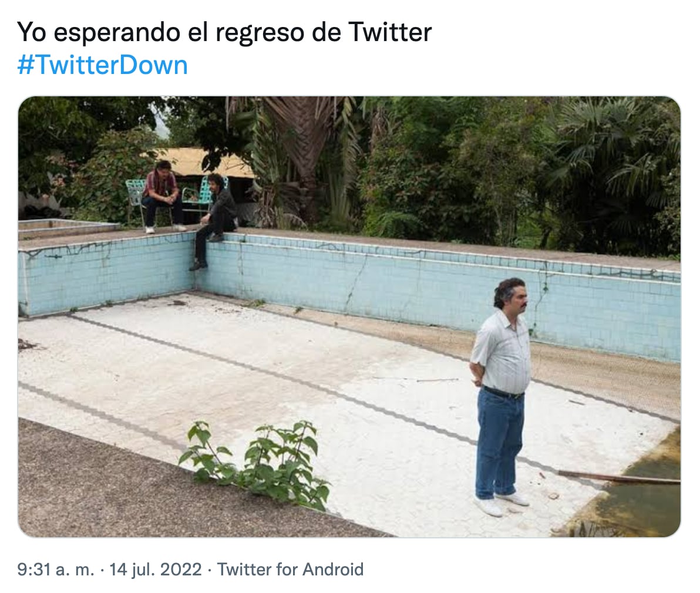700x593 pixels.
Task: Open the #TwitterDown hashtag link
Action: tap(102, 65)
